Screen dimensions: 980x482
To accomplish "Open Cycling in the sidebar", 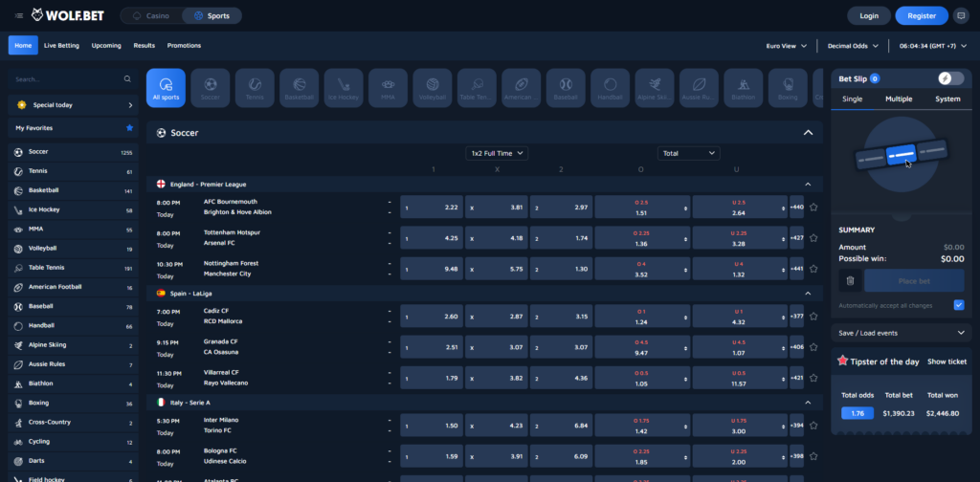I will tap(73, 442).
